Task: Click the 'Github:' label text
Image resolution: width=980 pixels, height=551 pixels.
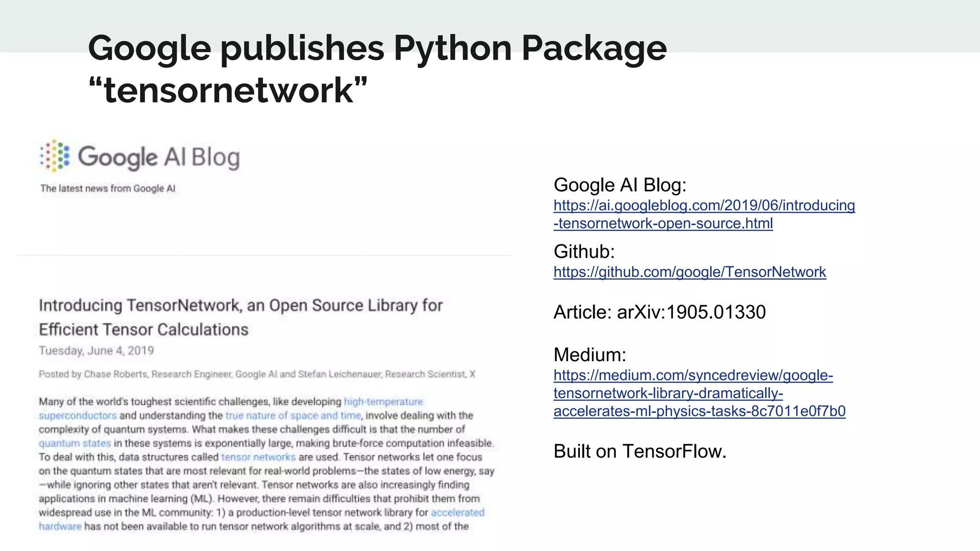Action: point(584,252)
